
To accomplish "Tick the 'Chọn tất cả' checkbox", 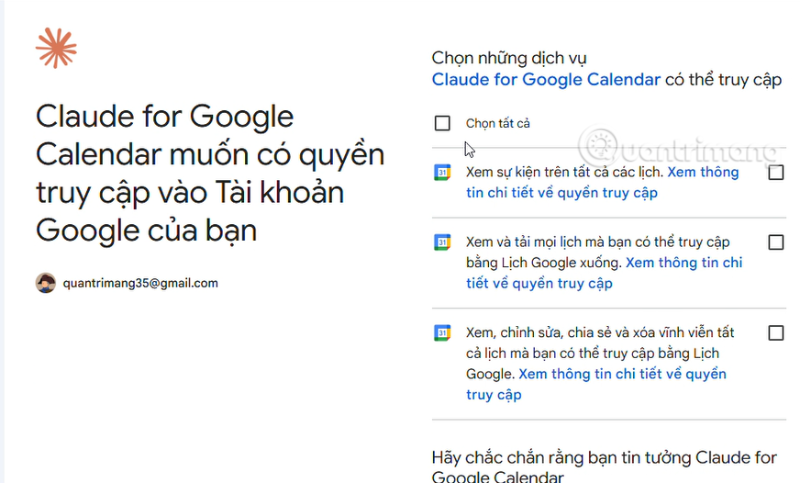I will coord(442,123).
